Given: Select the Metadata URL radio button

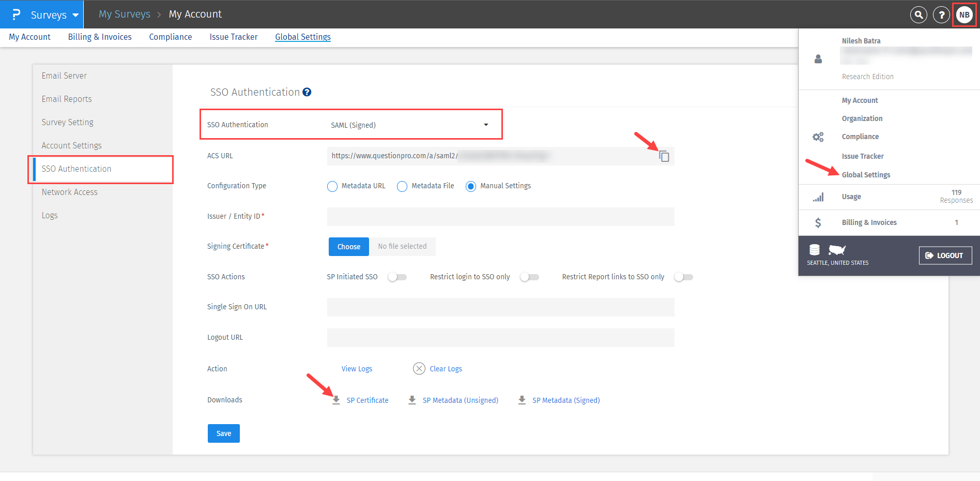Looking at the screenshot, I should pos(332,186).
